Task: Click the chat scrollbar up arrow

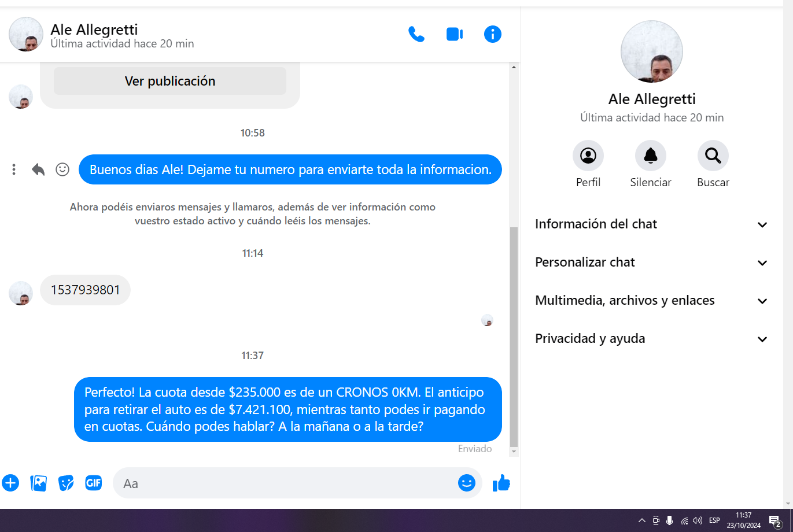Action: 514,68
